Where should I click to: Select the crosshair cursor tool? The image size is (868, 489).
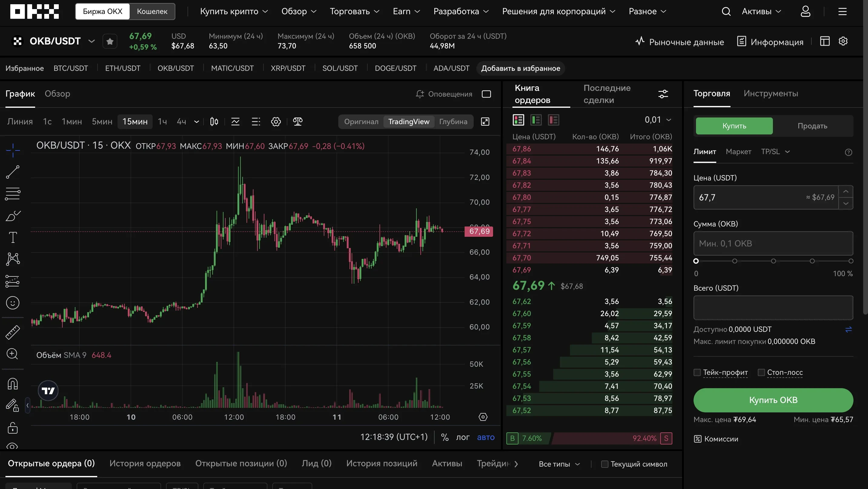tap(13, 150)
